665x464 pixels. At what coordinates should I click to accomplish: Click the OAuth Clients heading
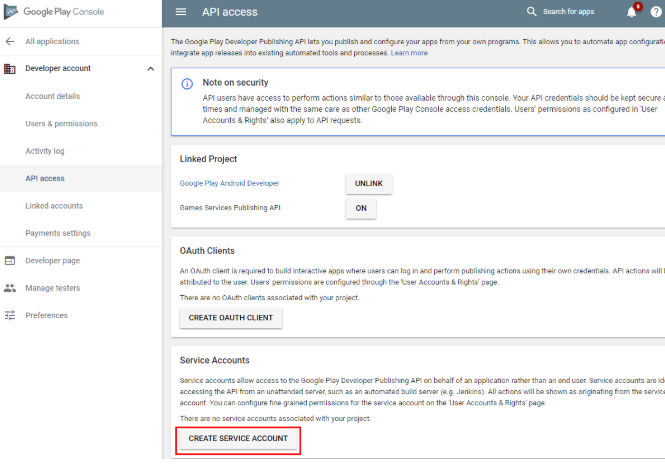coord(207,251)
